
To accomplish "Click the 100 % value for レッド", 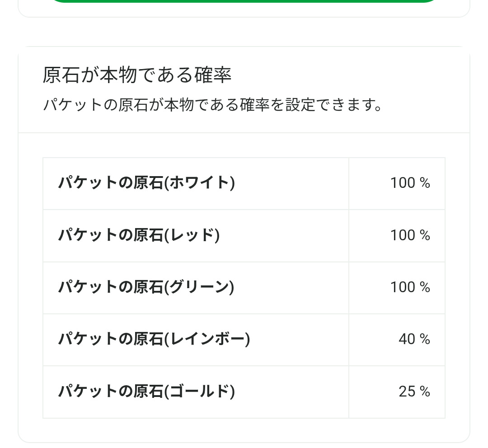I will coord(410,235).
